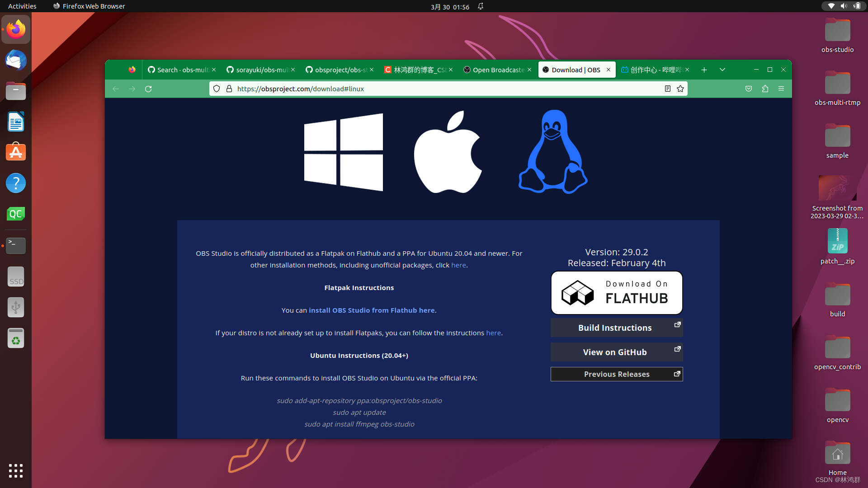
Task: Click 'sudo add-apt-repository ppa:obsproject/obs-studio' text
Action: (359, 400)
